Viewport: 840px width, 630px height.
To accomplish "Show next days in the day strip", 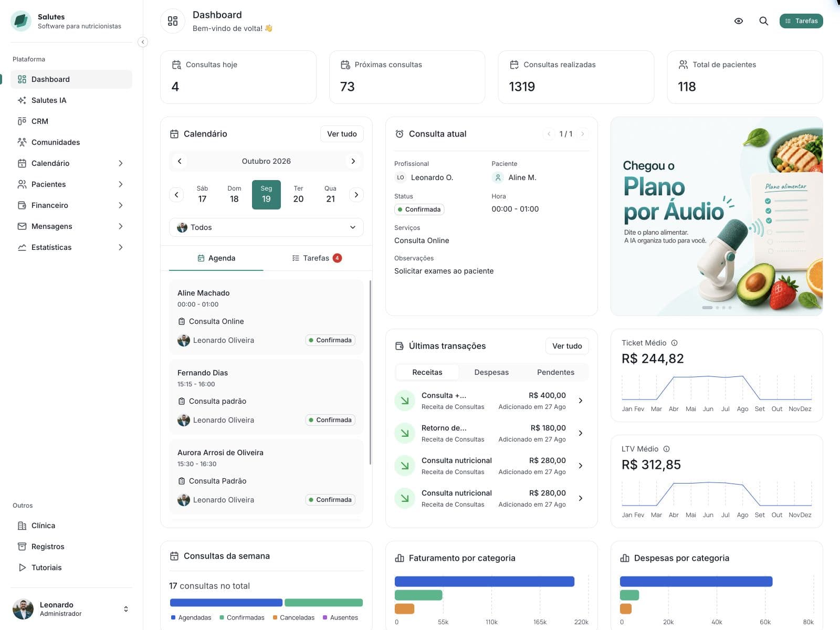I will point(356,195).
